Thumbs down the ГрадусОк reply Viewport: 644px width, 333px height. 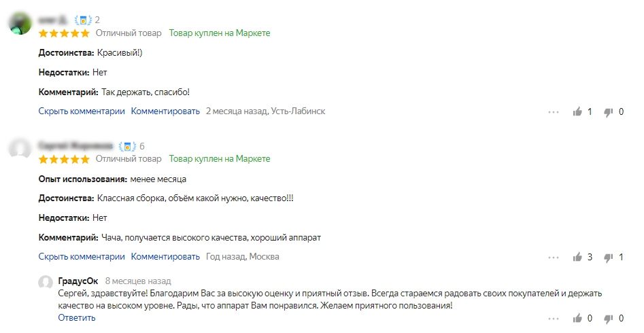click(x=609, y=318)
